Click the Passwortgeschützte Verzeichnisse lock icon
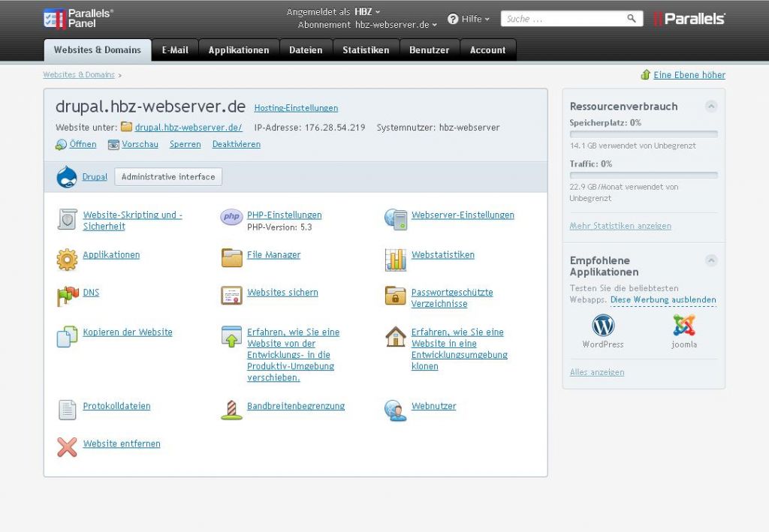769x532 pixels. click(396, 296)
